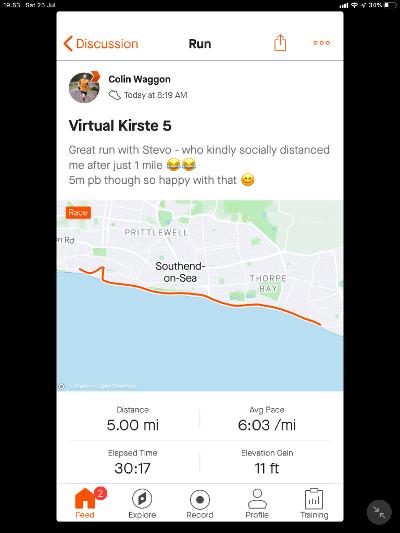Click the collapse arrows button in corner

(x=379, y=512)
